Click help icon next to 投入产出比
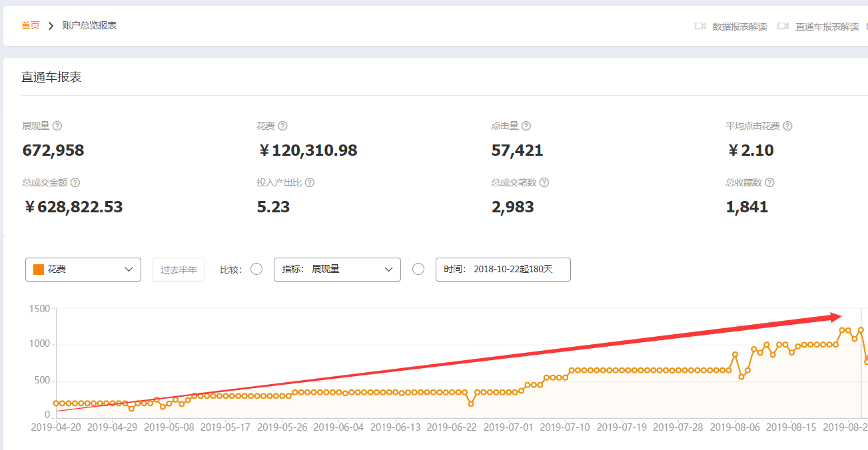The width and height of the screenshot is (868, 450). (310, 183)
